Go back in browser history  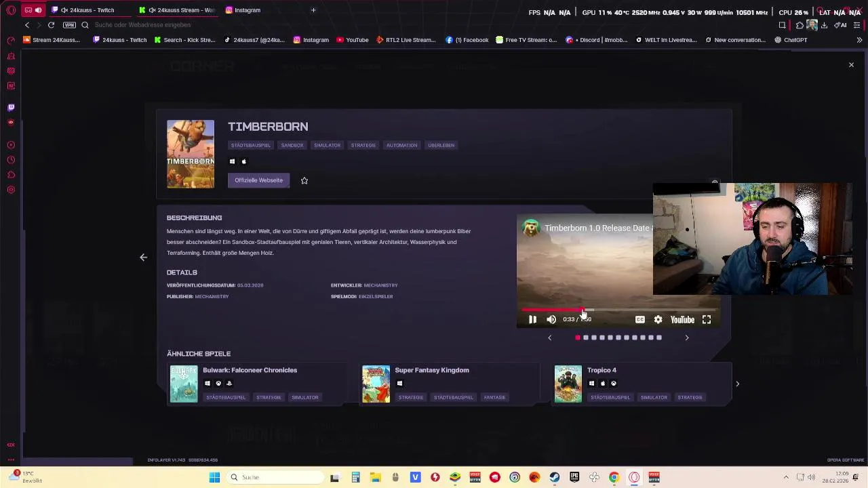pyautogui.click(x=27, y=25)
